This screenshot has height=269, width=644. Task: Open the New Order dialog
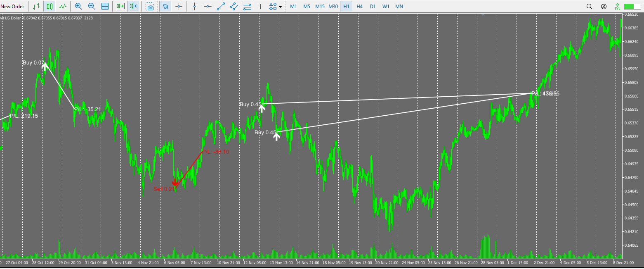12,6
